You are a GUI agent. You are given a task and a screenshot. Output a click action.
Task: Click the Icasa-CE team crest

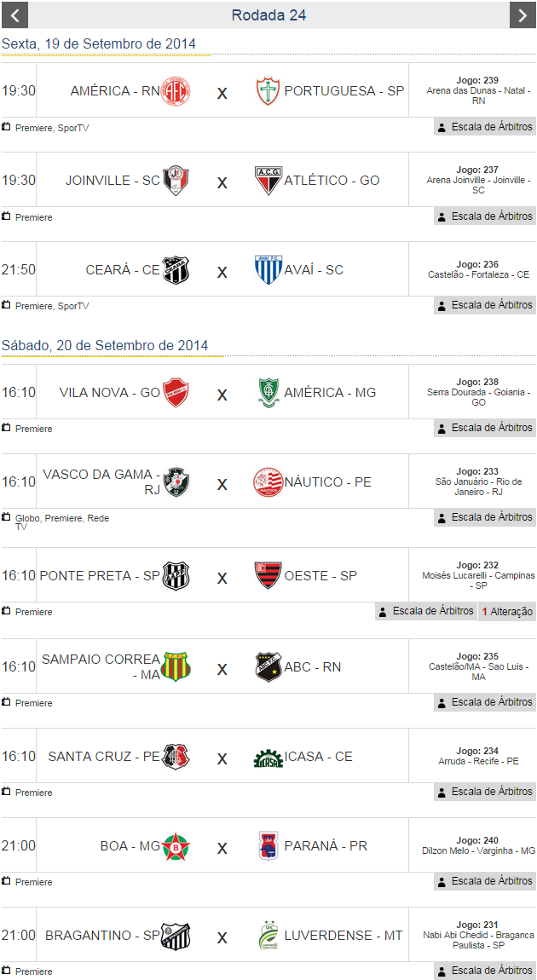coord(268,758)
